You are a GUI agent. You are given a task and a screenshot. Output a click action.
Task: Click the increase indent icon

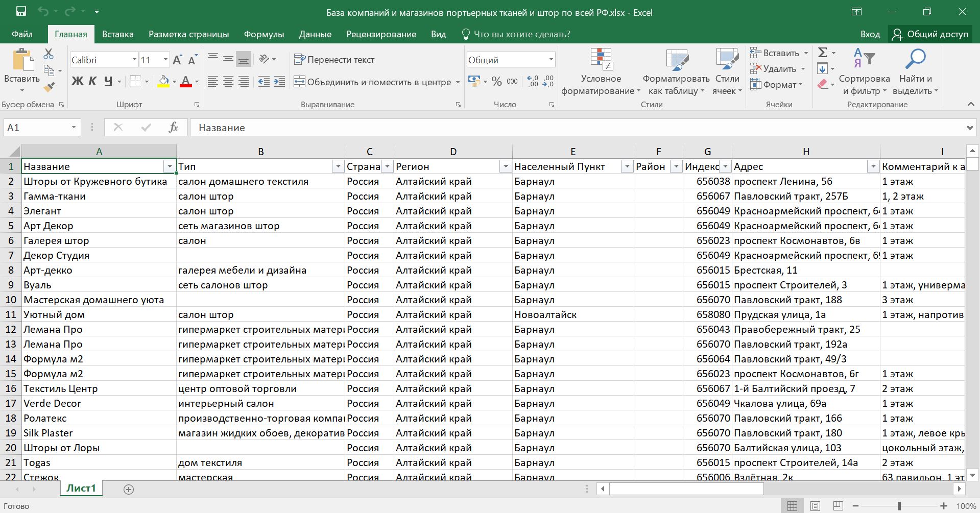click(x=279, y=82)
